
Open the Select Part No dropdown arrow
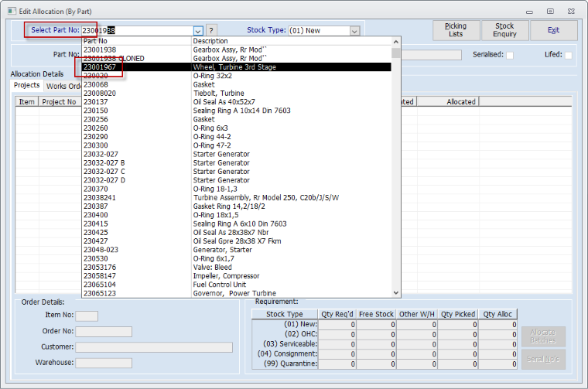[198, 31]
